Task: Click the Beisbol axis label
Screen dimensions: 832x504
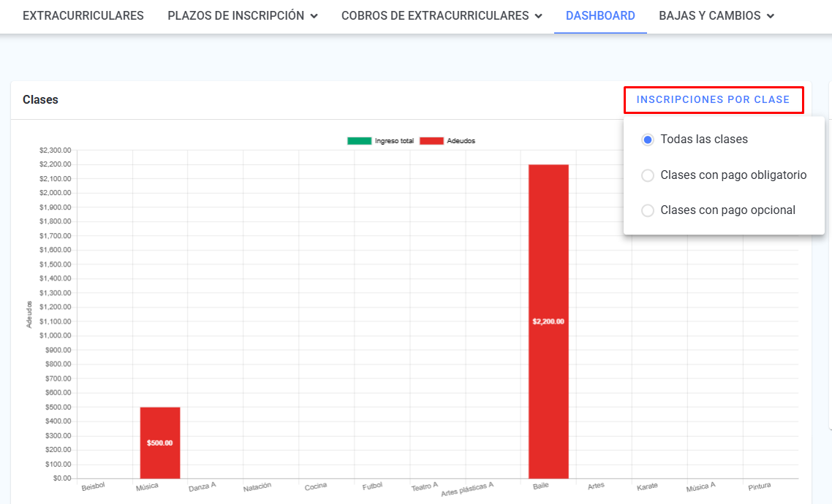Action: coord(94,486)
